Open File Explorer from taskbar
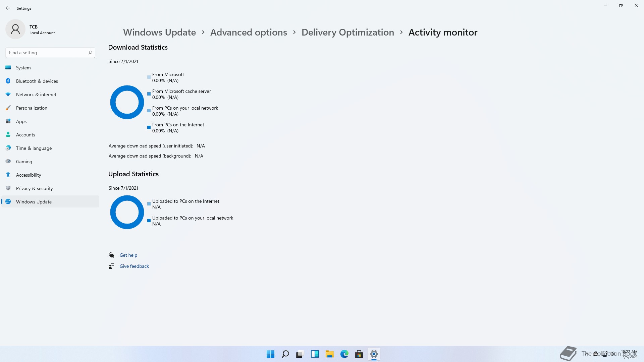This screenshot has width=644, height=362. [330, 354]
